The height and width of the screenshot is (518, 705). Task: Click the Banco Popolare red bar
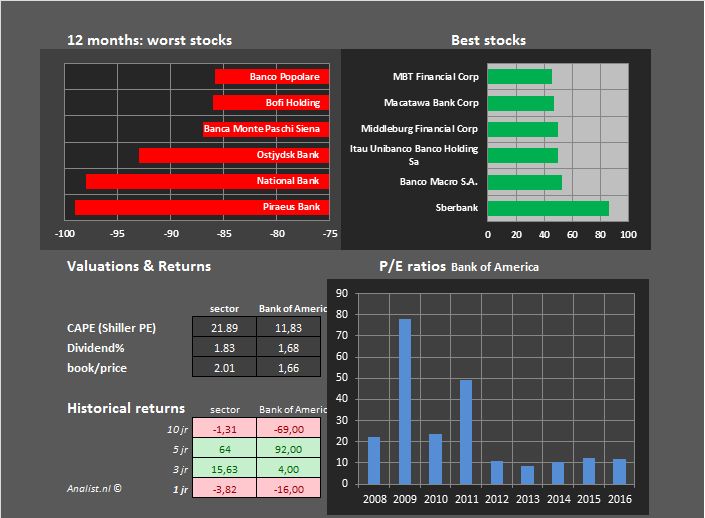point(272,76)
